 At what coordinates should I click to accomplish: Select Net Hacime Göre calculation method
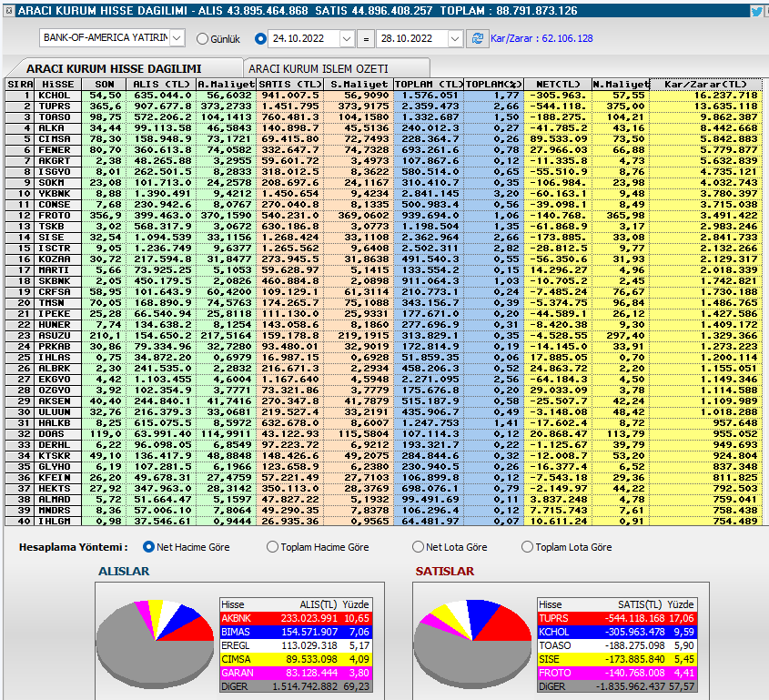pos(148,546)
